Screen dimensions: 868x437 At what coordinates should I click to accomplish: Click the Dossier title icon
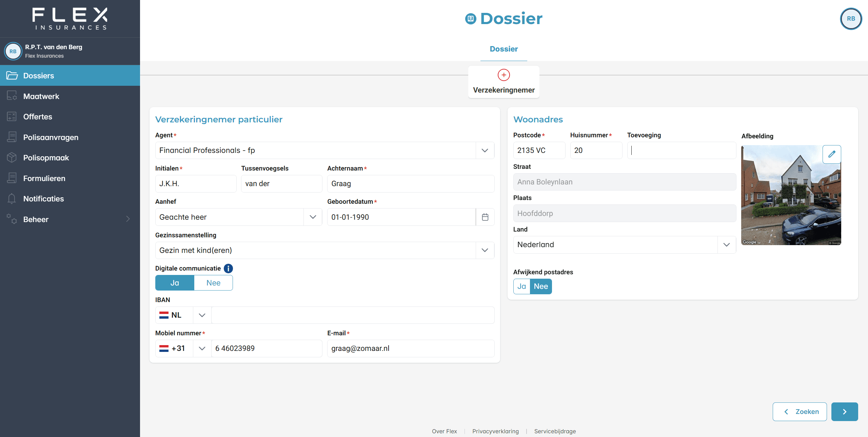click(471, 19)
